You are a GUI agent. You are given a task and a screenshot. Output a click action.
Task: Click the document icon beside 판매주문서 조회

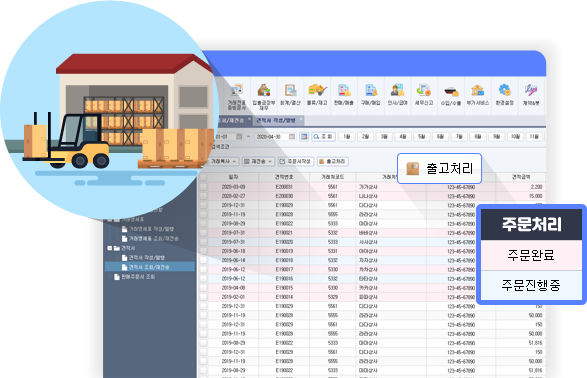point(117,277)
